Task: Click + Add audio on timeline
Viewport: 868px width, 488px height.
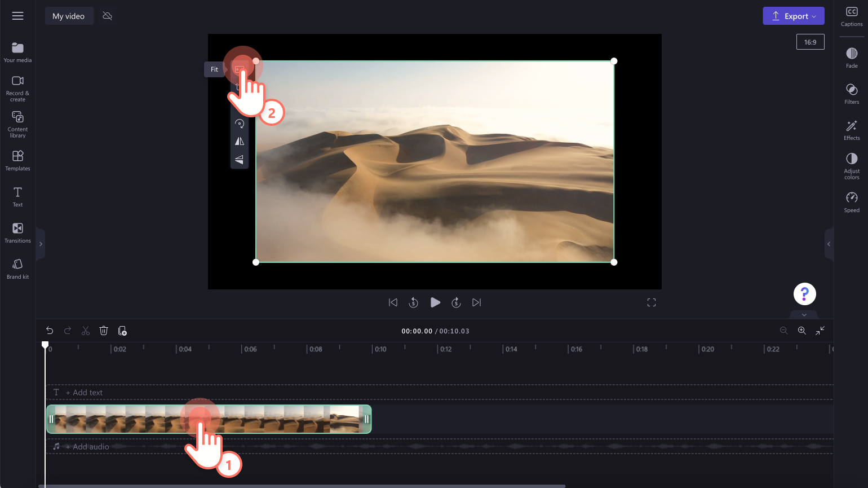Action: pyautogui.click(x=87, y=447)
